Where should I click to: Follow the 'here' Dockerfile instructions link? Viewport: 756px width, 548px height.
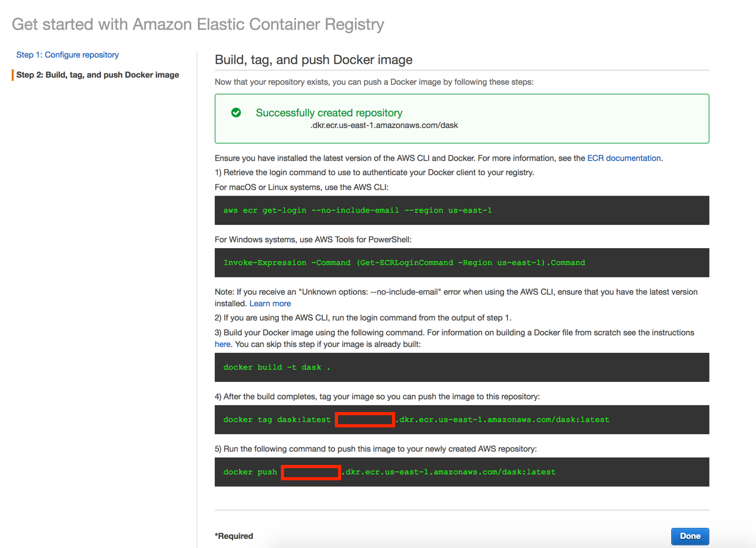point(222,344)
